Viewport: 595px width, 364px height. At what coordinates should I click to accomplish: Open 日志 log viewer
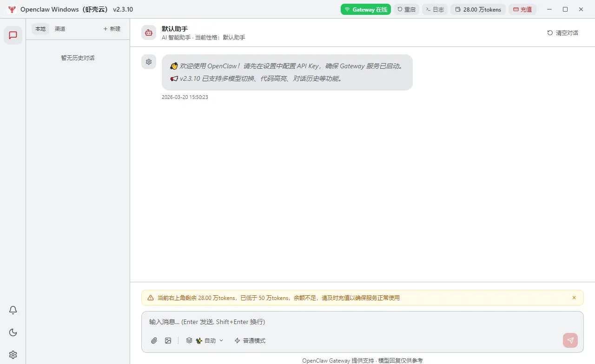[x=435, y=9]
